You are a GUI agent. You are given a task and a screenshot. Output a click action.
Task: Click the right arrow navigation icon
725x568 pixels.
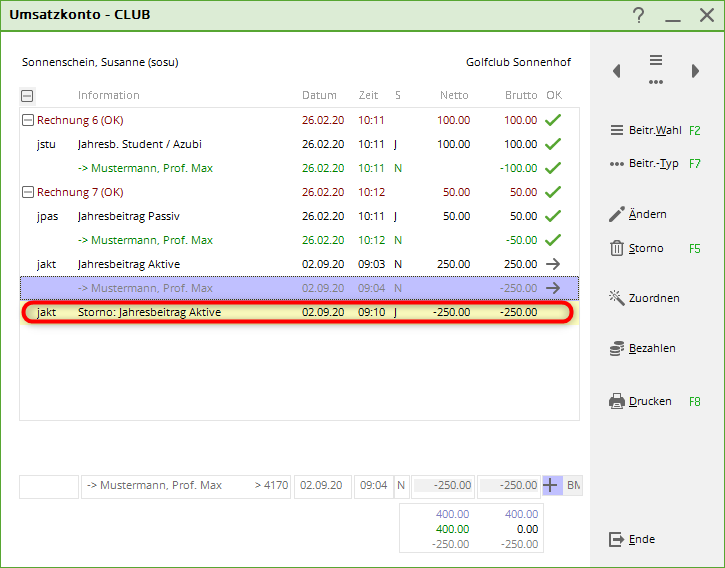click(x=695, y=71)
